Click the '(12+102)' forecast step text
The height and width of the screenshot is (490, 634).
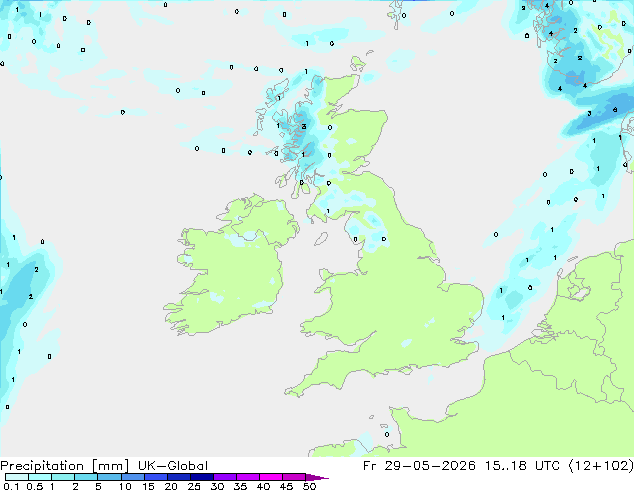pyautogui.click(x=601, y=466)
